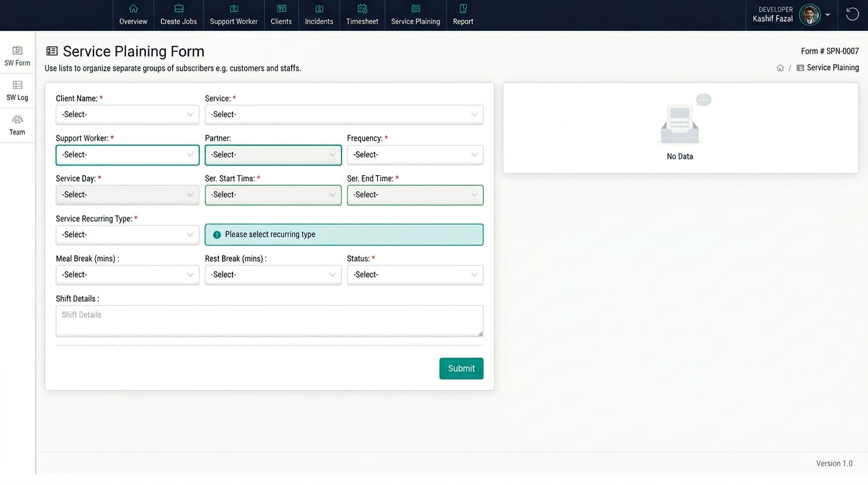
Task: Open the Service Recurring Type dropdown
Action: pos(127,235)
